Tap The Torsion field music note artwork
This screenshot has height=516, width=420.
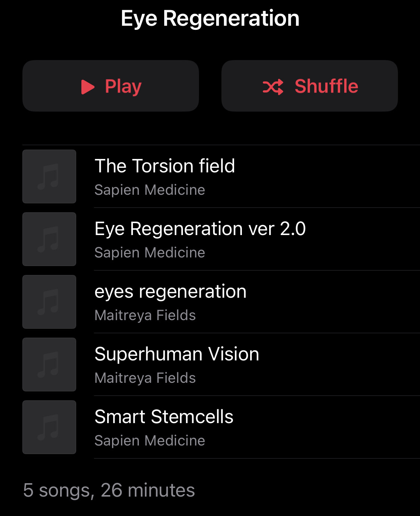tap(49, 176)
